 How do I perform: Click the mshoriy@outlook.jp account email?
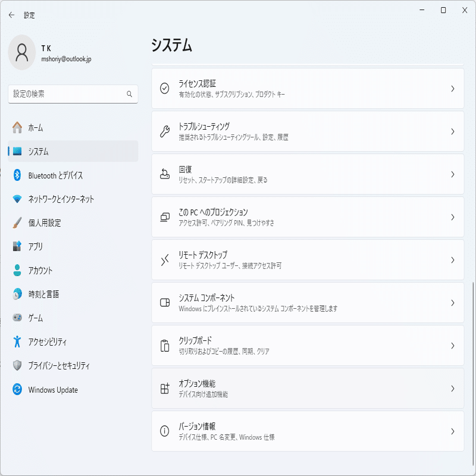pos(66,59)
